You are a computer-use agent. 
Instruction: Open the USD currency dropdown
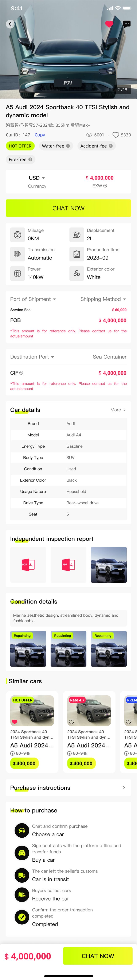pyautogui.click(x=37, y=178)
